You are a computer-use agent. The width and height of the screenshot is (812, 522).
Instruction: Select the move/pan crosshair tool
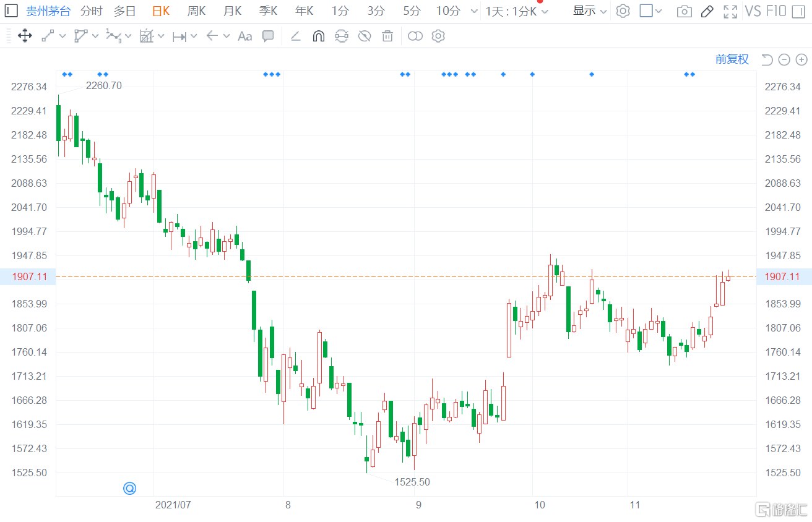(x=25, y=36)
